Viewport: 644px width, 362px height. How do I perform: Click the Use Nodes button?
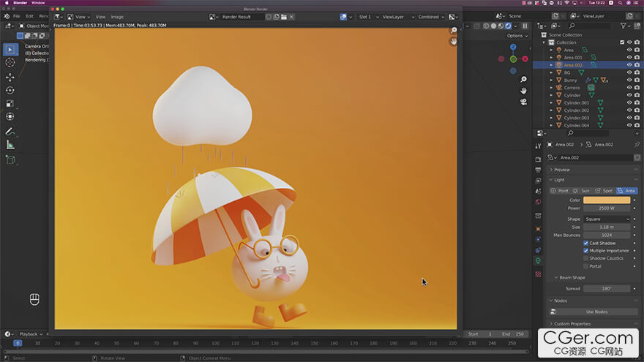[x=596, y=312]
